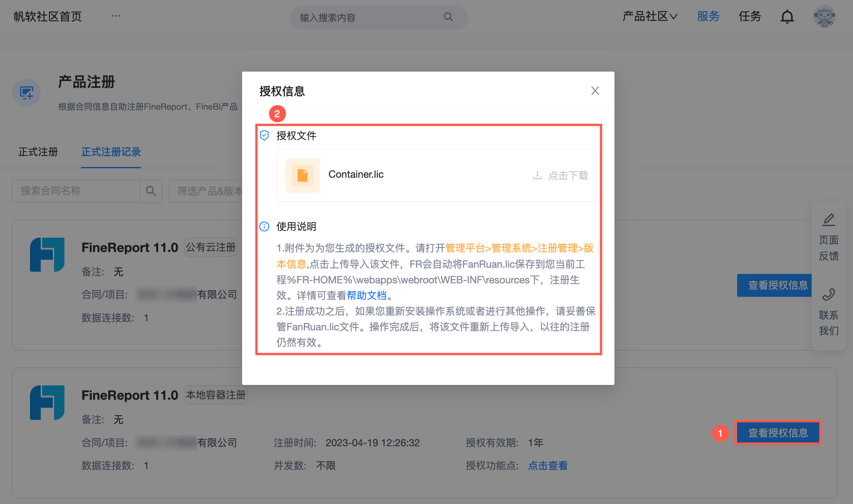The image size is (853, 504).
Task: Switch to the 正式注册 tab
Action: (38, 152)
